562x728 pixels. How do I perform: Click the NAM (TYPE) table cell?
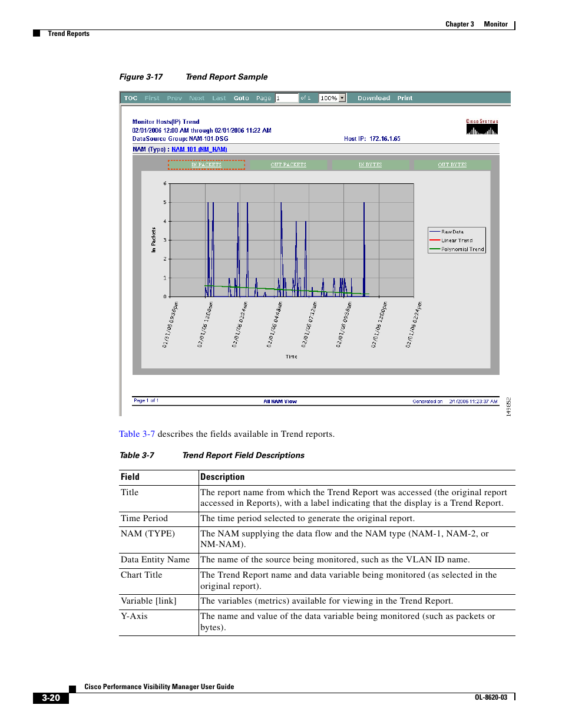click(148, 533)
